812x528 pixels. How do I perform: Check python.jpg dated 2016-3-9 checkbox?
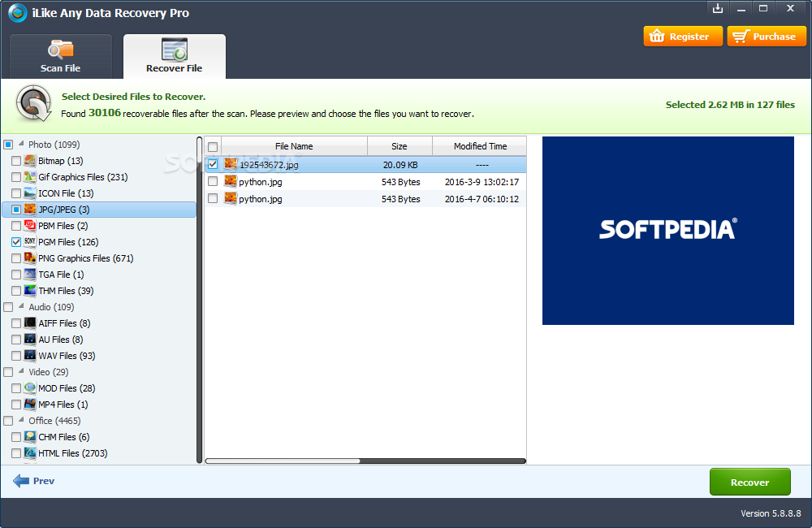[213, 181]
